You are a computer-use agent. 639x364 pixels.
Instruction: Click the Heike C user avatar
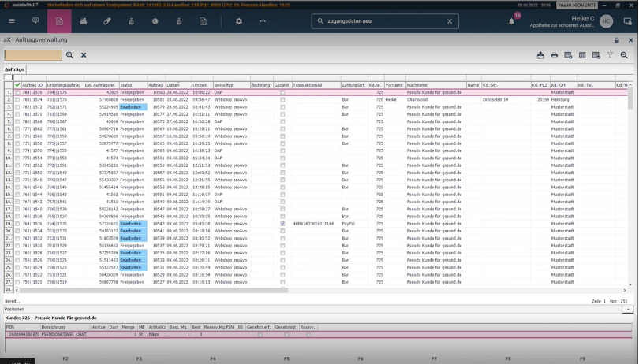606,21
